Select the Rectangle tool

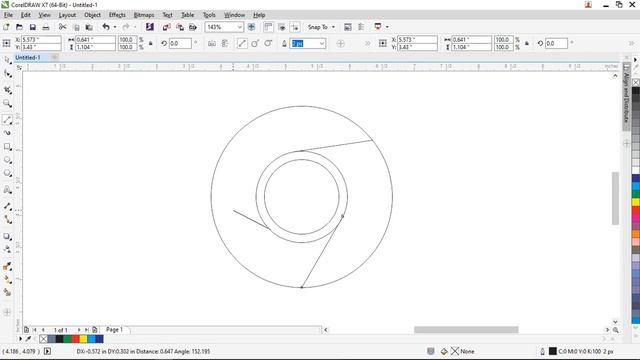(7, 147)
